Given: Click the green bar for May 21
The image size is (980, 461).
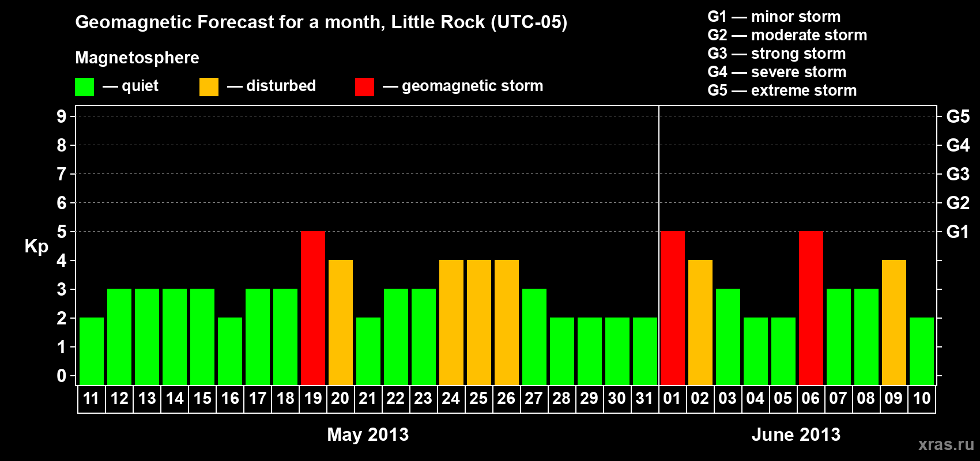Looking at the screenshot, I should 368,351.
